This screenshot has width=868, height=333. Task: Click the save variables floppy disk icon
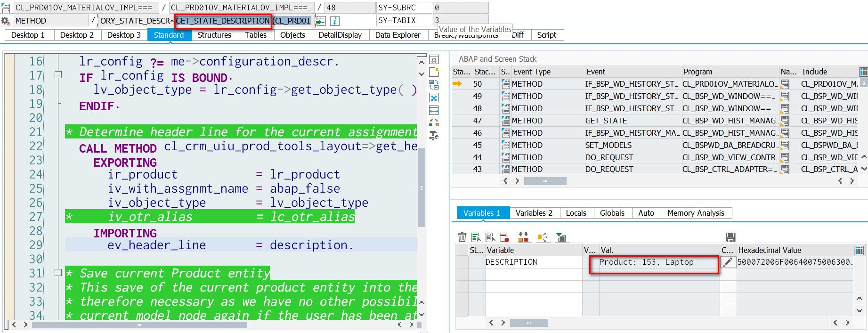730,237
